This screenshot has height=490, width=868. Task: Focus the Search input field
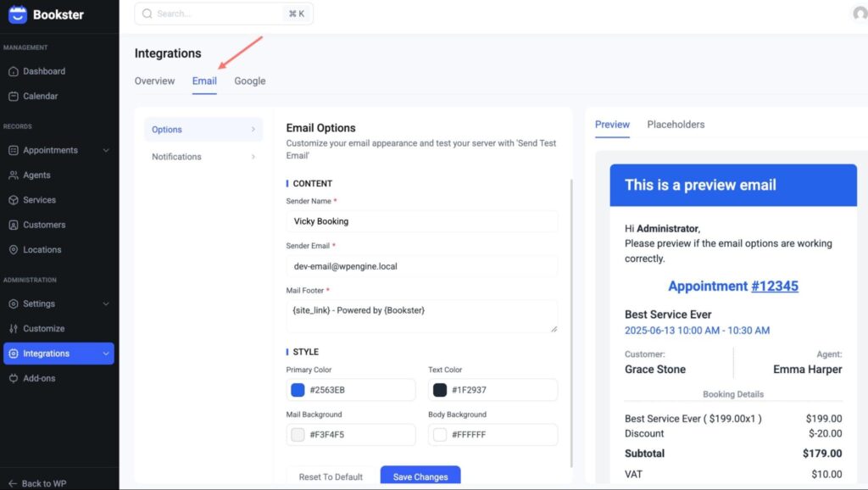pyautogui.click(x=224, y=14)
